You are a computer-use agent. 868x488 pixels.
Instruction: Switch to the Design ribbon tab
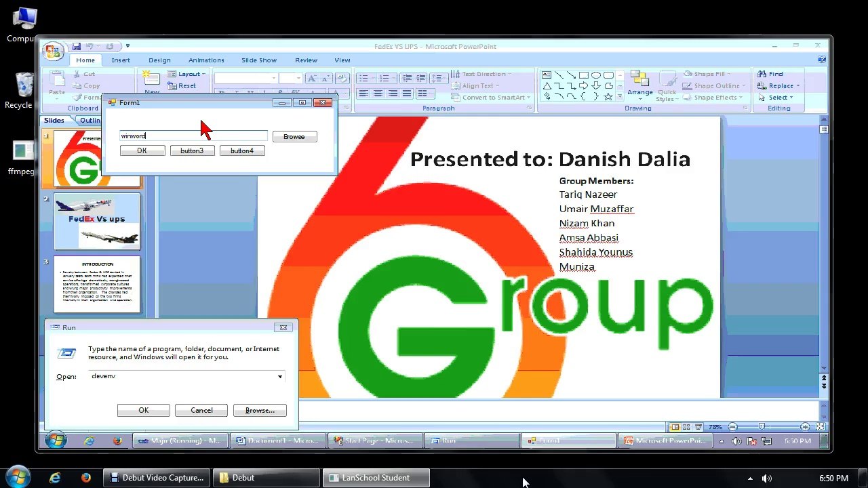159,60
